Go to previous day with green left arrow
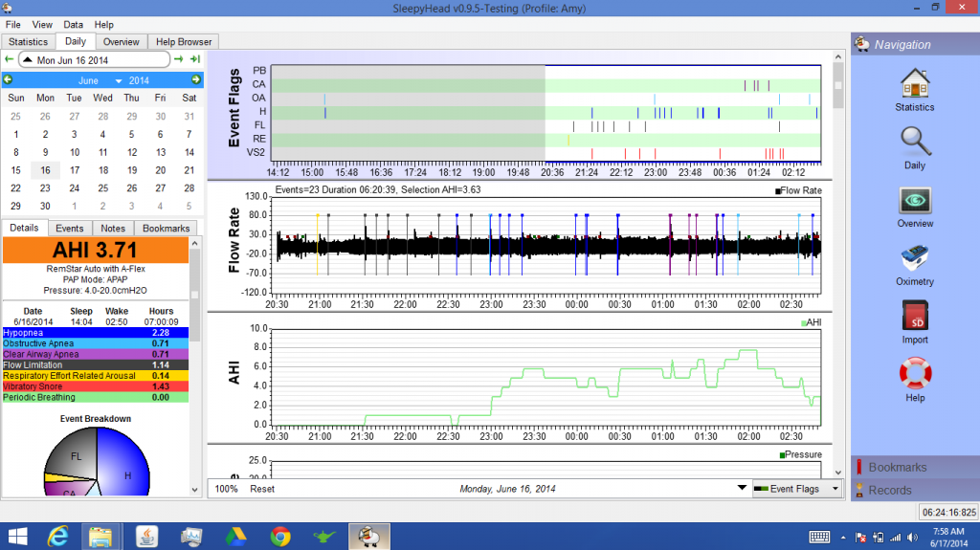This screenshot has width=980, height=550. pos(9,59)
